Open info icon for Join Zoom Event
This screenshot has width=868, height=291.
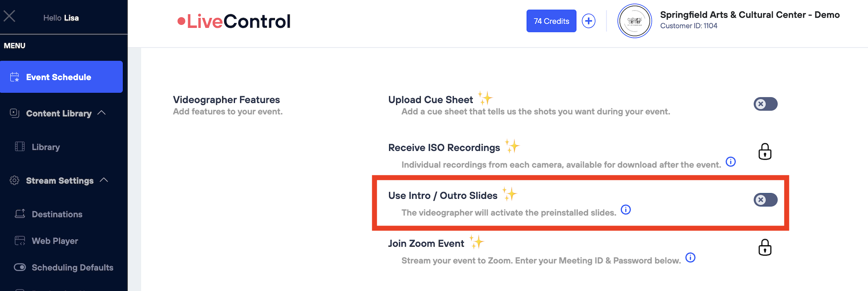click(x=691, y=257)
